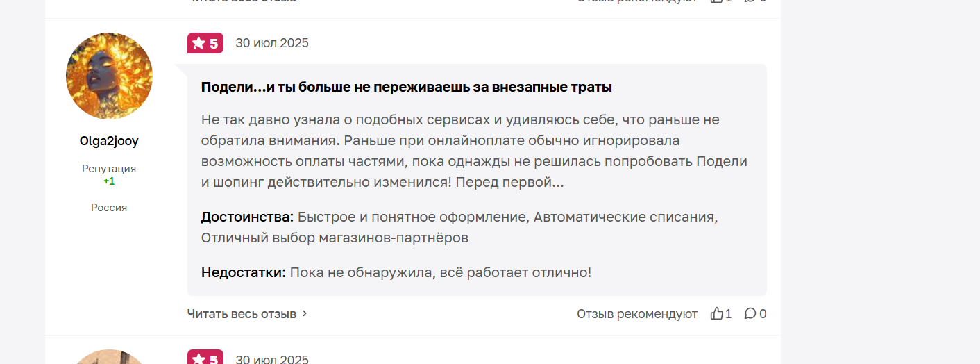This screenshot has height=364, width=980.
Task: Click the chevron arrow next to Читать весь отзыв
Action: (x=305, y=314)
